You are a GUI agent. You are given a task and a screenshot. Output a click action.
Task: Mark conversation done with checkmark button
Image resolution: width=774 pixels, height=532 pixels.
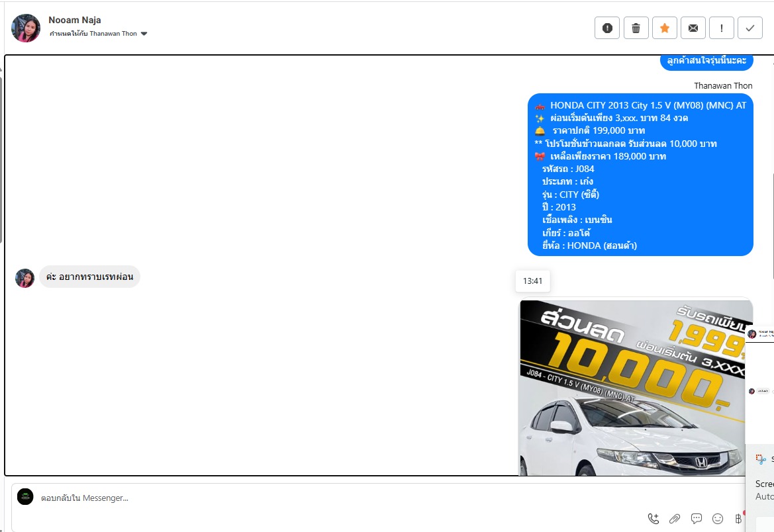[750, 28]
